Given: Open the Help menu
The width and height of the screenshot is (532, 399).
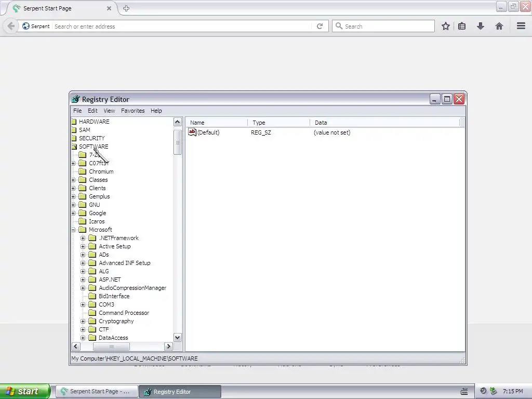Looking at the screenshot, I should click(156, 111).
